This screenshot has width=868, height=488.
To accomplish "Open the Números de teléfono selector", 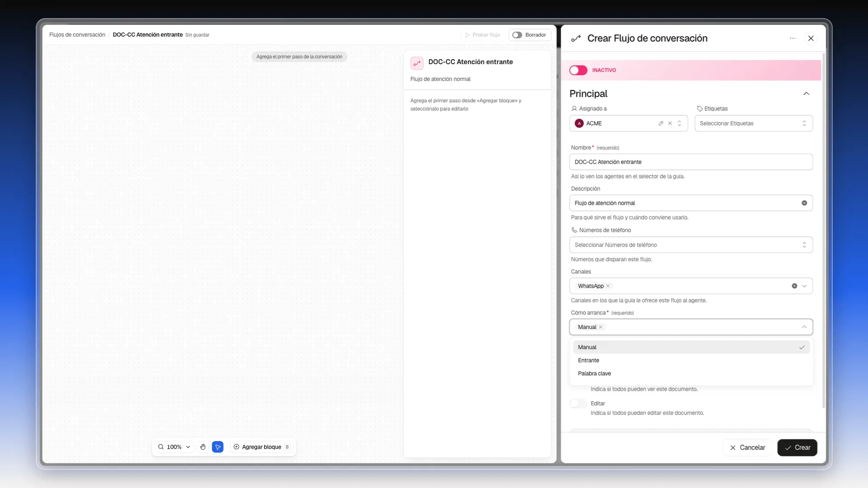I will [x=691, y=245].
